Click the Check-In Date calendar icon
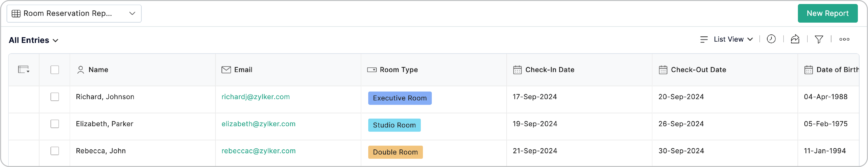Screen dimensions: 868x167 click(517, 70)
